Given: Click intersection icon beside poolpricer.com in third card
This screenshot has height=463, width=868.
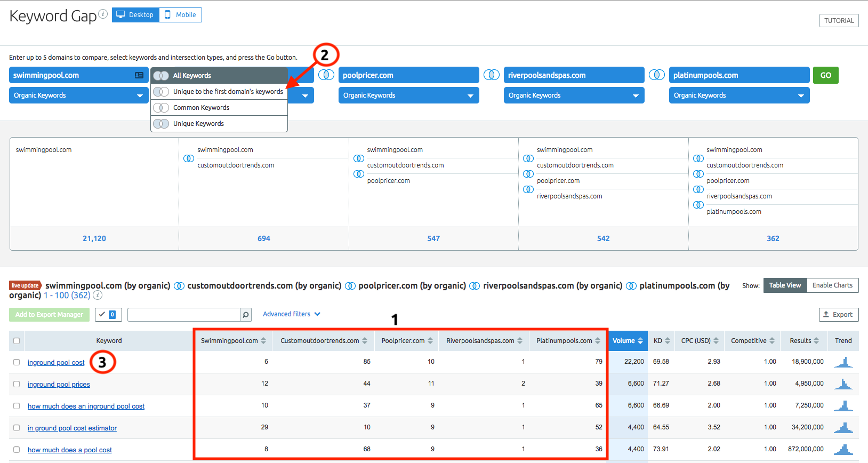Looking at the screenshot, I should (x=359, y=174).
